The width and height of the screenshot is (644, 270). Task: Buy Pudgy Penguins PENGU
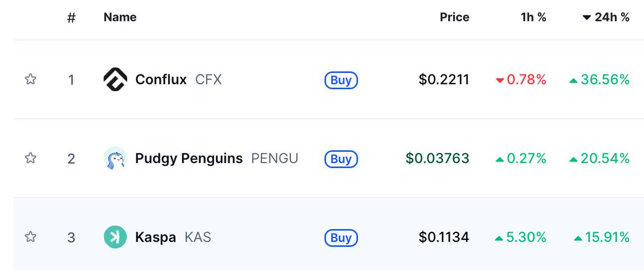(x=341, y=159)
